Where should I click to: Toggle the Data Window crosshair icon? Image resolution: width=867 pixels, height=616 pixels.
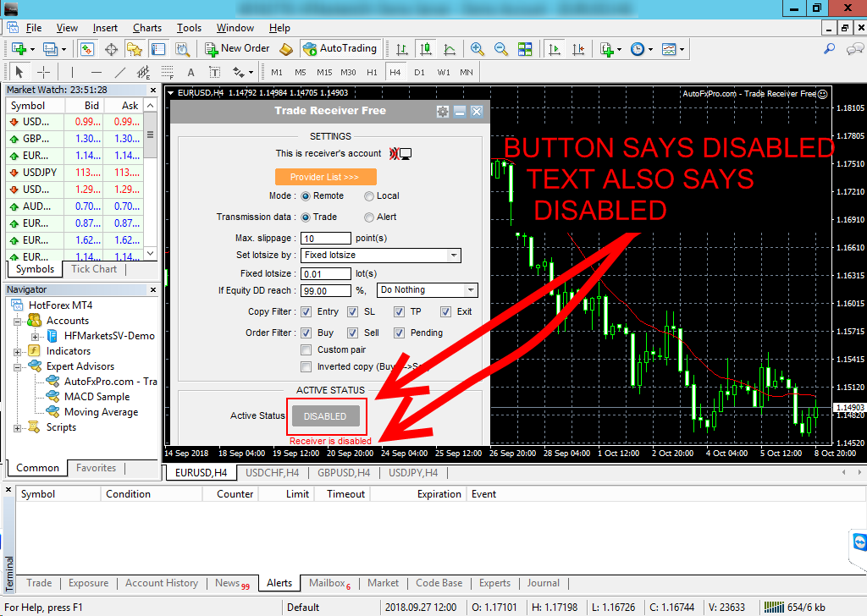coord(111,49)
